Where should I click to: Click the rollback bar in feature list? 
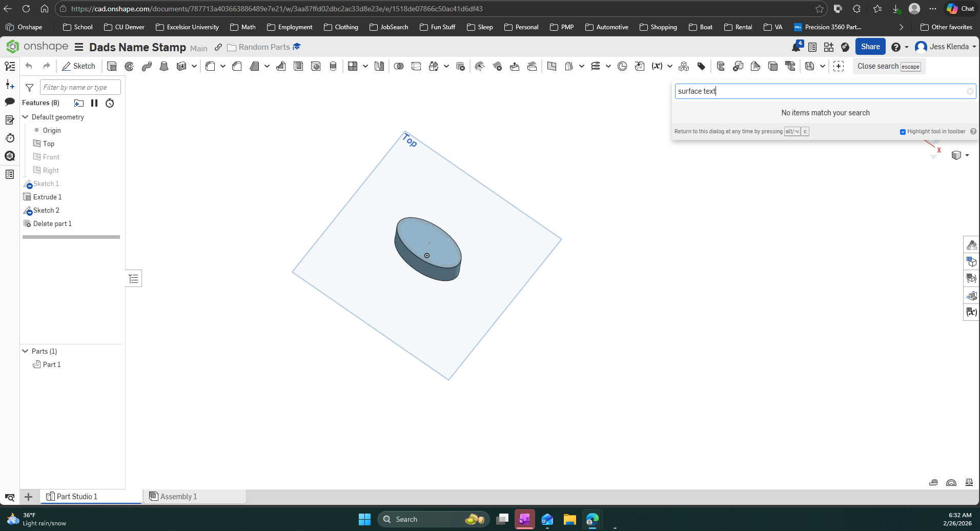[71, 237]
